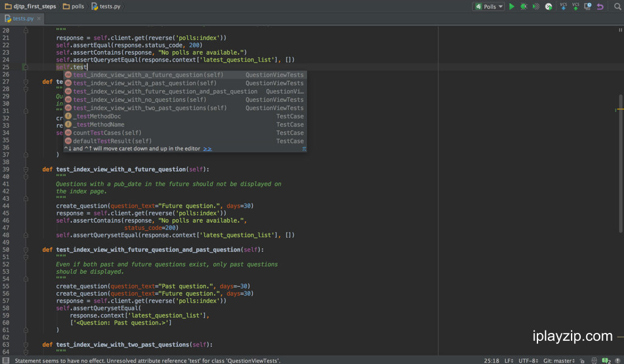The image size is (624, 364).
Task: Open the Git: master branch selector
Action: (x=559, y=361)
